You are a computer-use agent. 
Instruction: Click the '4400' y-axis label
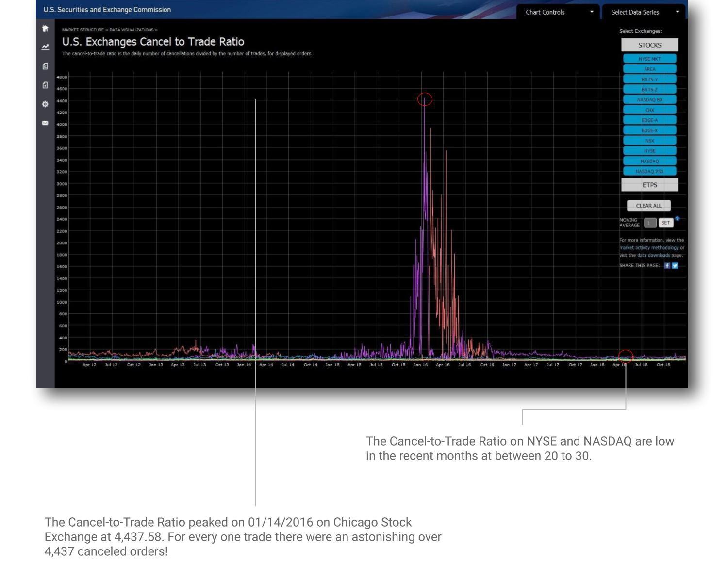tap(62, 101)
